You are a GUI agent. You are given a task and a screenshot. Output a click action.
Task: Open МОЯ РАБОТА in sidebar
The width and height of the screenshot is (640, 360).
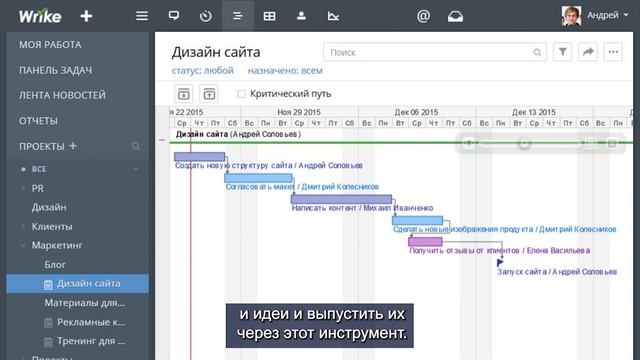coord(50,44)
